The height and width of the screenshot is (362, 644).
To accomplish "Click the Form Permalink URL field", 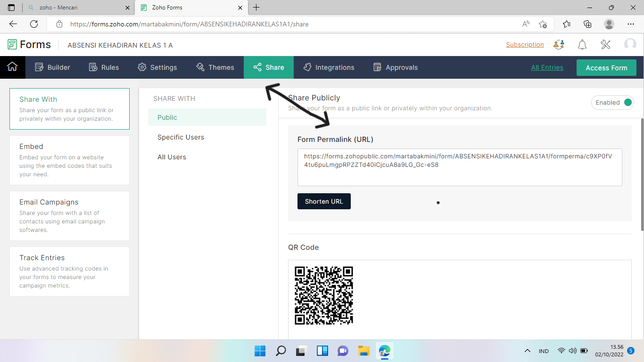I will tap(460, 167).
